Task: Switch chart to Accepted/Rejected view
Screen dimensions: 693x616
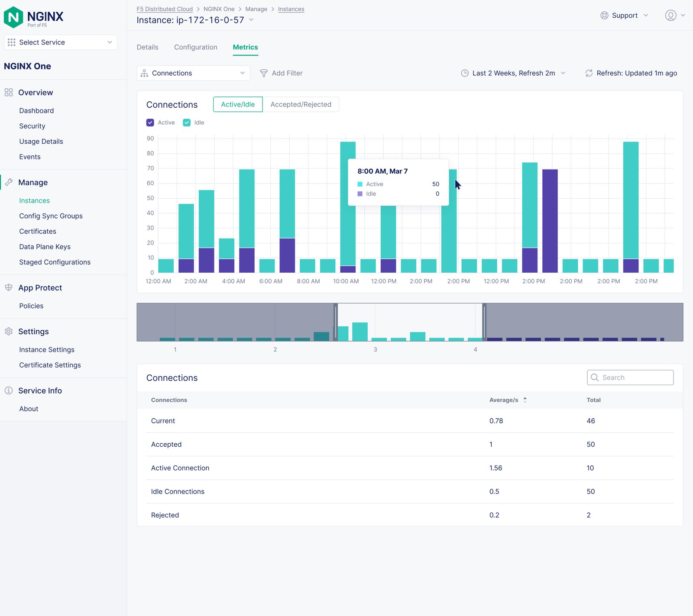Action: 301,104
